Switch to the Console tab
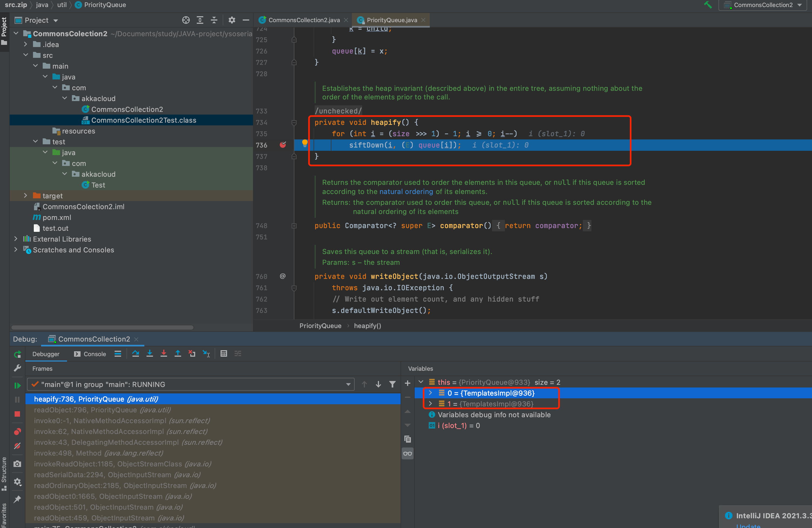812x528 pixels. 90,354
